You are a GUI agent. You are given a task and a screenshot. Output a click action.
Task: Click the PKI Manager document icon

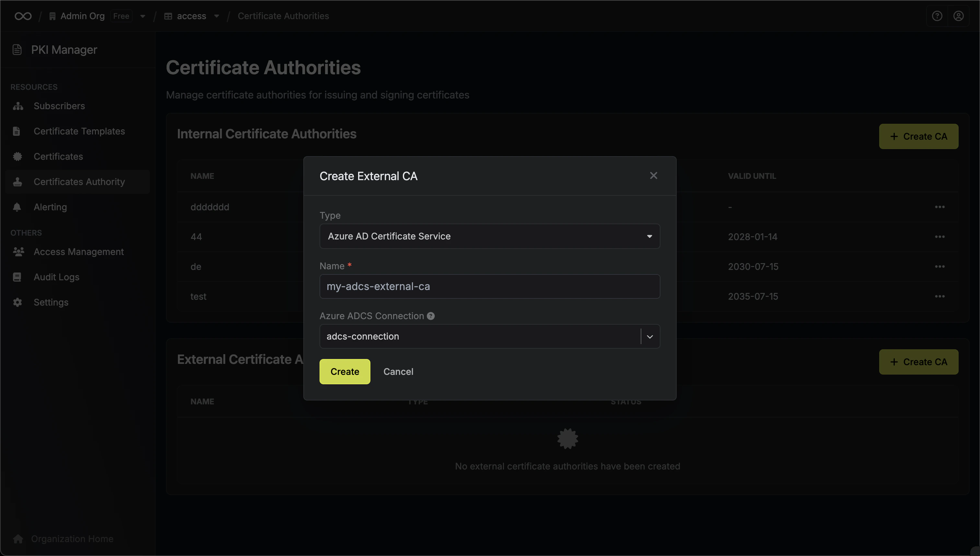(x=17, y=50)
